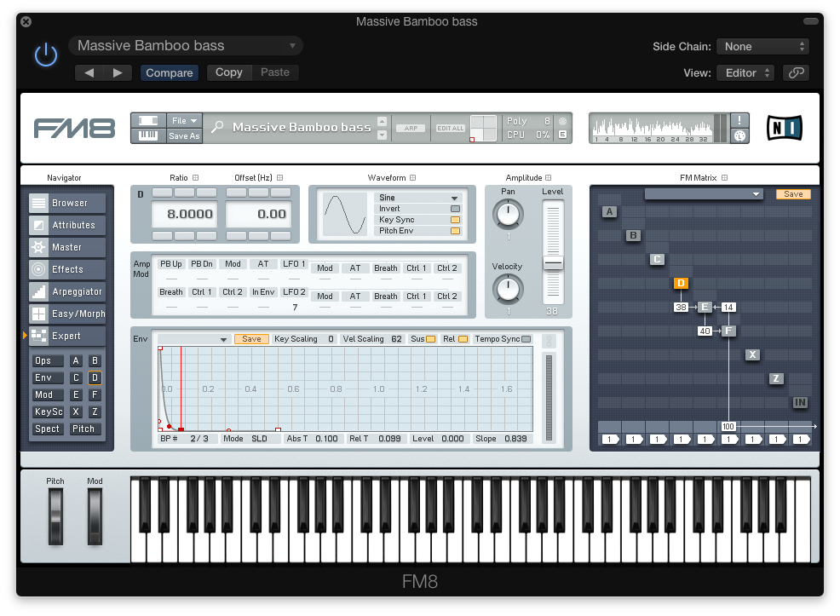
Task: Click the Offset value 0.00 field
Action: (x=258, y=214)
